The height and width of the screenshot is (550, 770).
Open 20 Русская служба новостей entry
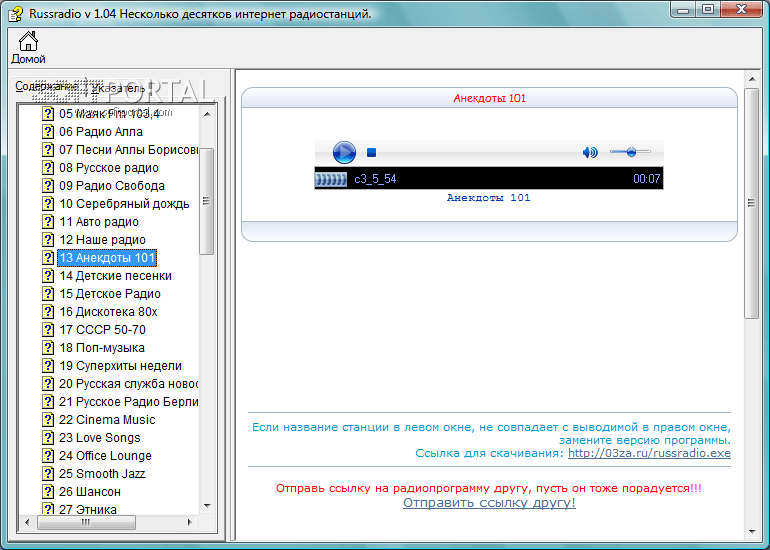point(129,384)
